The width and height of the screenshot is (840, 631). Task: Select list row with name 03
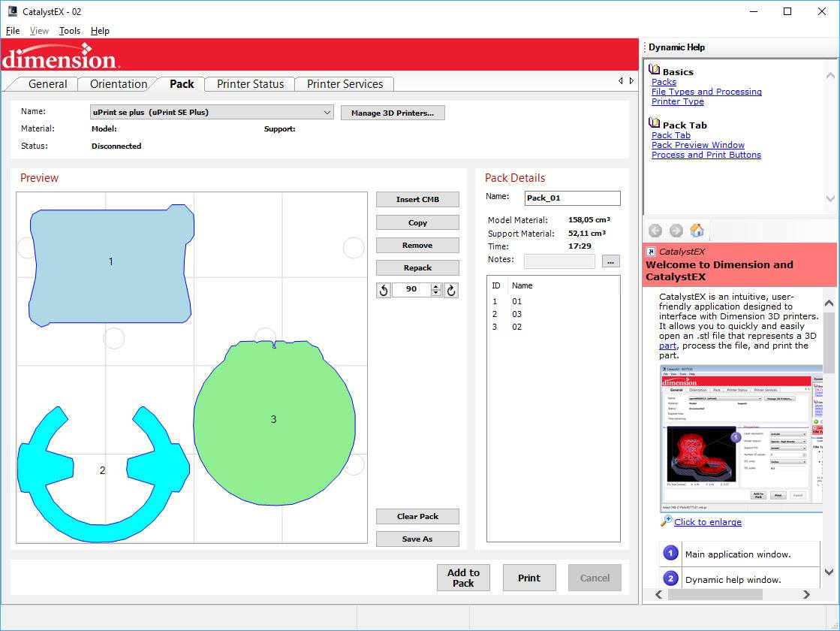coord(553,314)
